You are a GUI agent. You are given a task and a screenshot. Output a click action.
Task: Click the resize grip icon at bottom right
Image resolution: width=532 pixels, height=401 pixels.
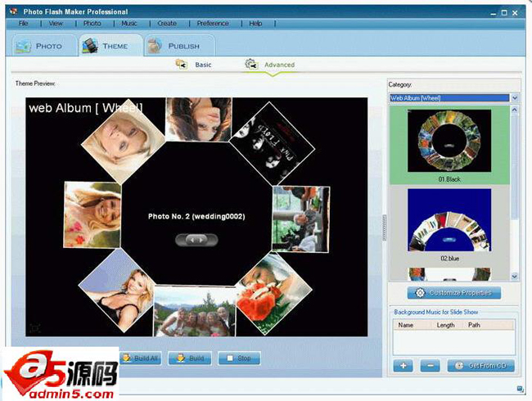[x=520, y=389]
